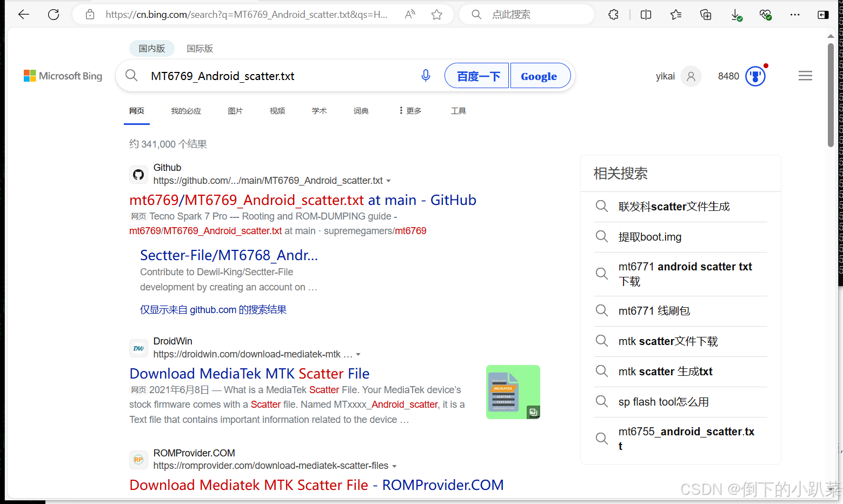The image size is (843, 504).
Task: Open Download MediaTek MTK Scatter File link
Action: point(249,374)
